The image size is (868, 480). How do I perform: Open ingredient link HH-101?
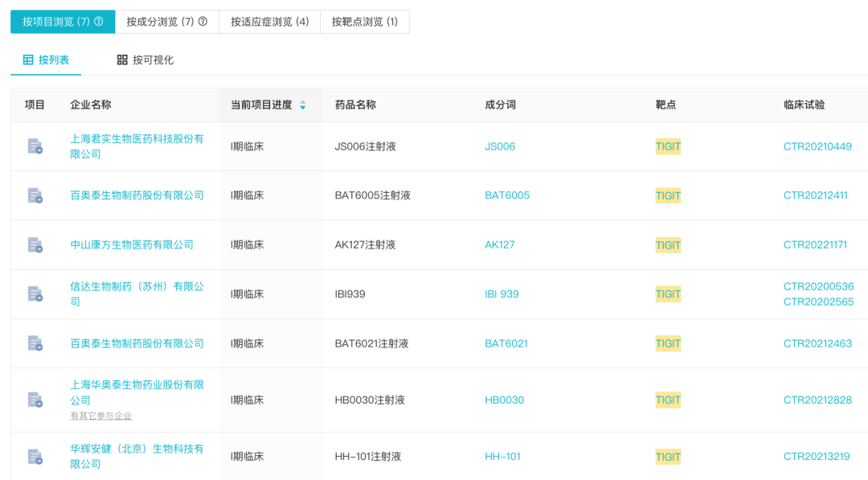[502, 457]
